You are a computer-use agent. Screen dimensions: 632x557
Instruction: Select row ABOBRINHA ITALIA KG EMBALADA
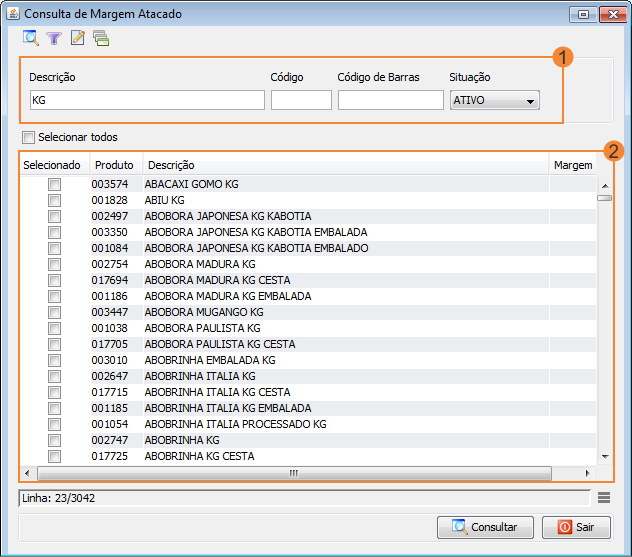click(308, 408)
